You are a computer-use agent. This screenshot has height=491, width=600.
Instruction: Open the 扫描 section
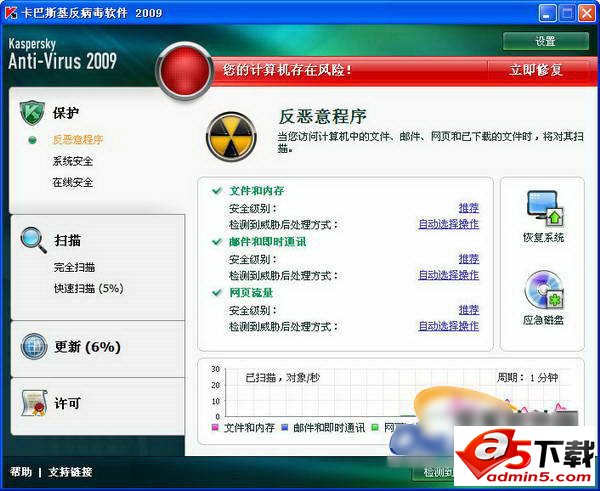[x=67, y=240]
